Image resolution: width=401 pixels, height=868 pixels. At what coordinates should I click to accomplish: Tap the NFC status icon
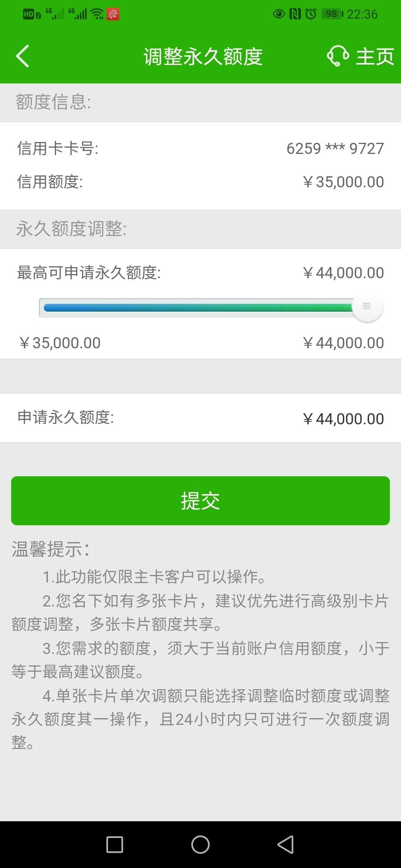pos(295,14)
